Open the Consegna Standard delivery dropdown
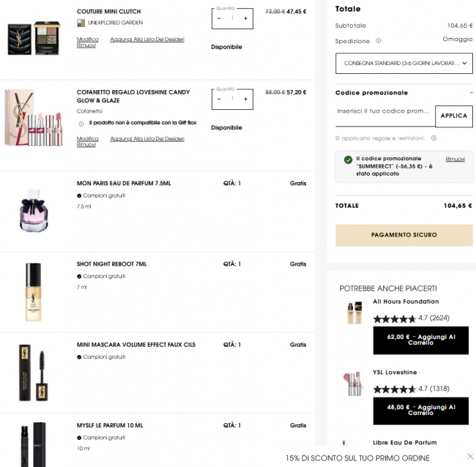 pos(404,64)
